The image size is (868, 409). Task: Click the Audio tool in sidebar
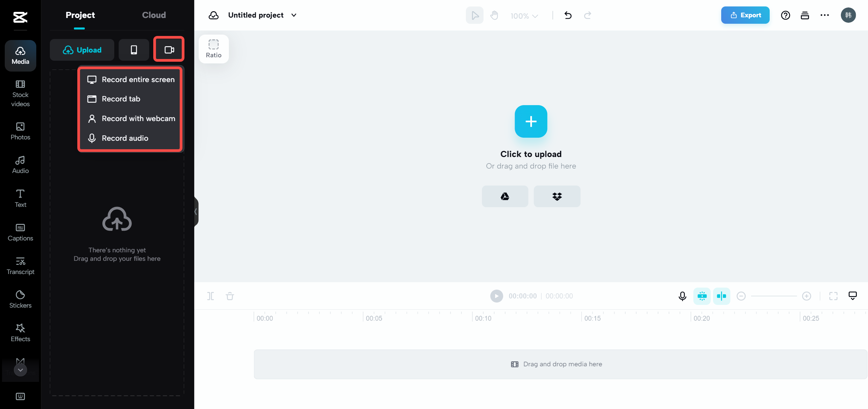tap(20, 164)
